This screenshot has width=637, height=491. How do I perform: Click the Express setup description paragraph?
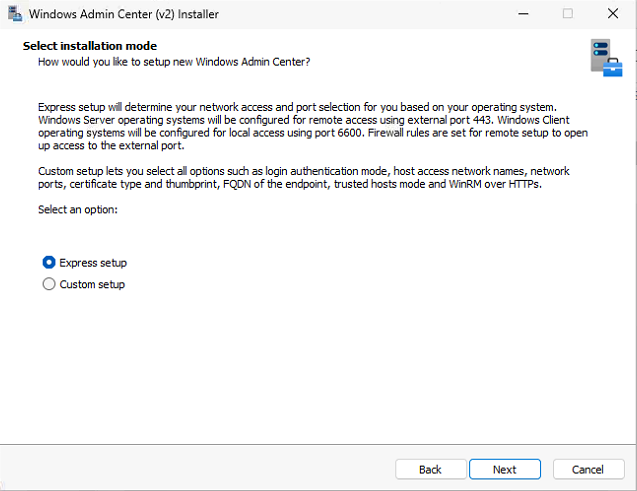point(313,126)
